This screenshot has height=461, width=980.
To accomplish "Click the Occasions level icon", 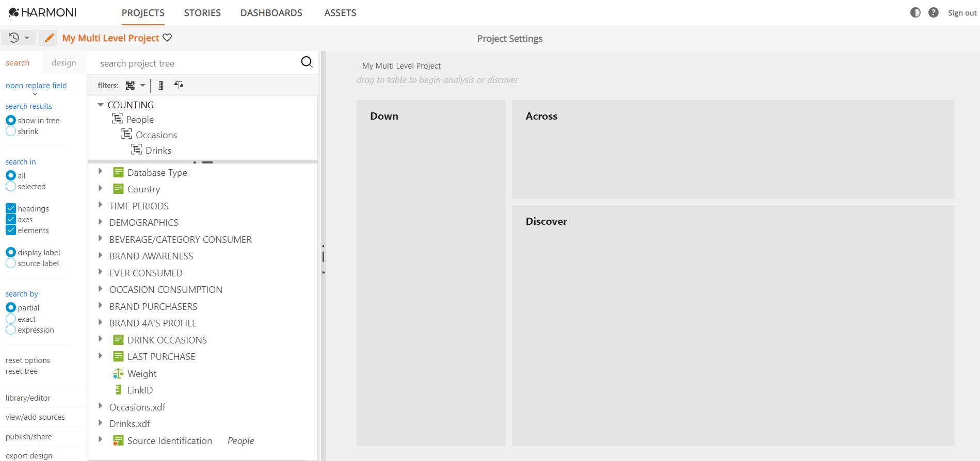I will 126,134.
